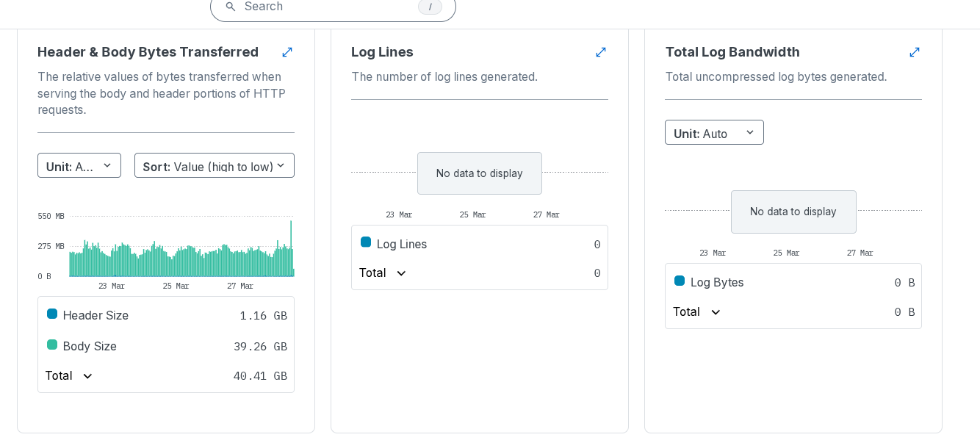
Task: Expand the Total Log Bandwidth chart
Action: click(915, 52)
